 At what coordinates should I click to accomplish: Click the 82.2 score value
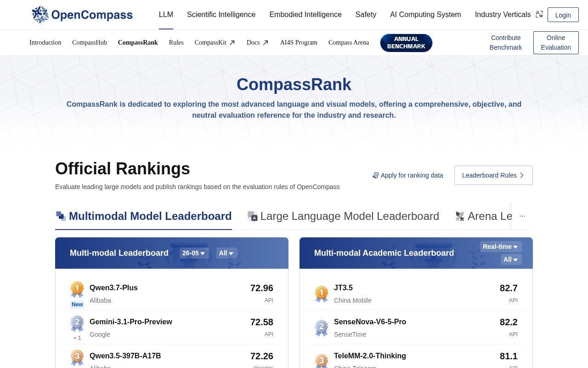(x=509, y=322)
